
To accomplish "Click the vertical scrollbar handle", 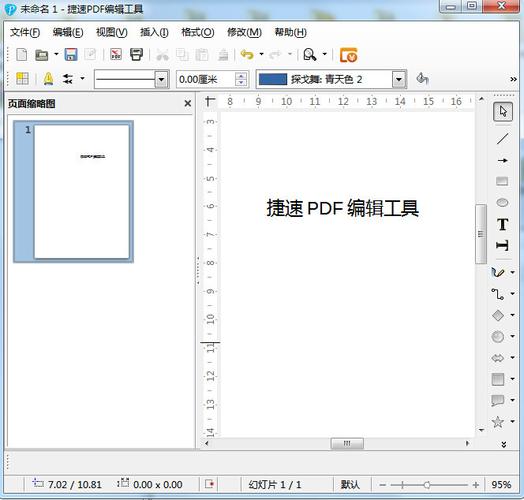I will coord(481,234).
